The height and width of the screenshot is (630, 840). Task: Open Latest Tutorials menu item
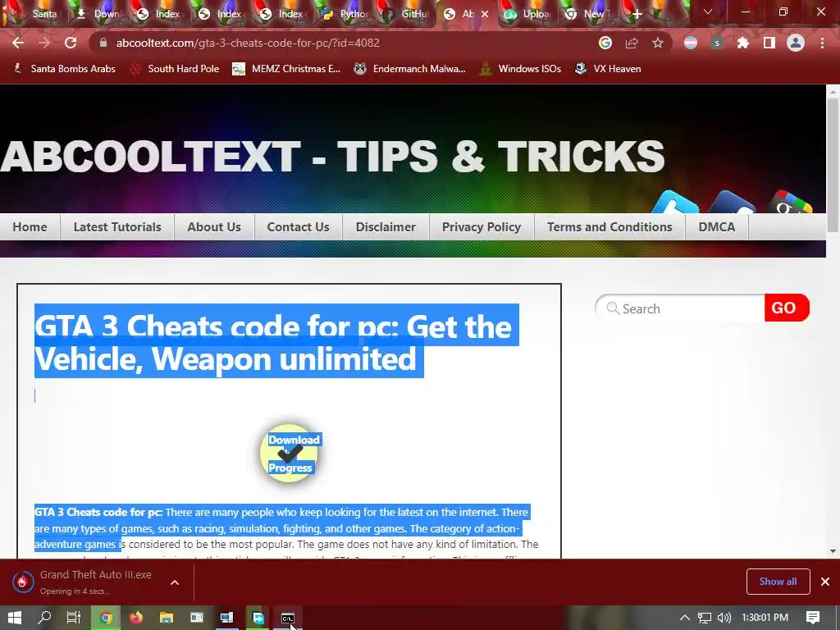[x=117, y=227]
